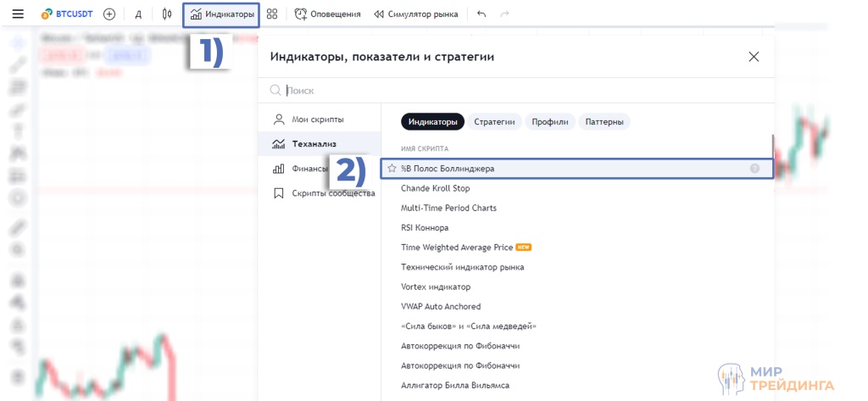Click the Оповещения alerts button
Image resolution: width=868 pixels, height=401 pixels.
[x=328, y=14]
